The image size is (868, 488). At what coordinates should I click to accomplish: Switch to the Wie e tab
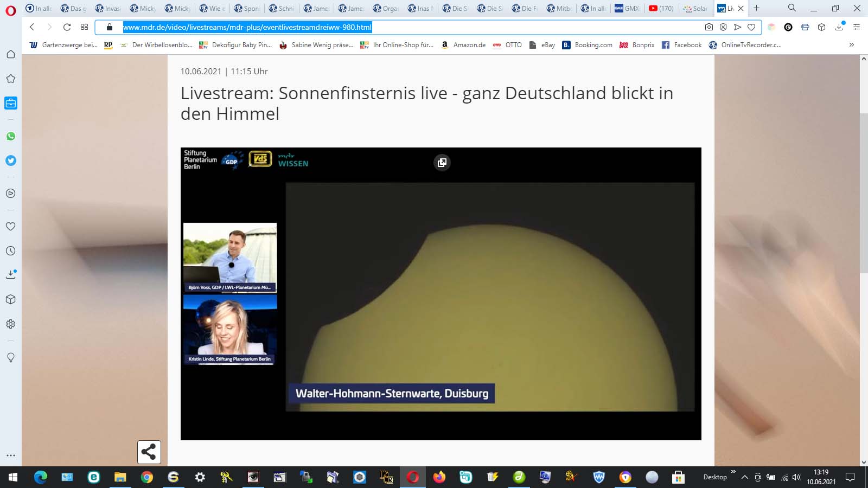212,8
